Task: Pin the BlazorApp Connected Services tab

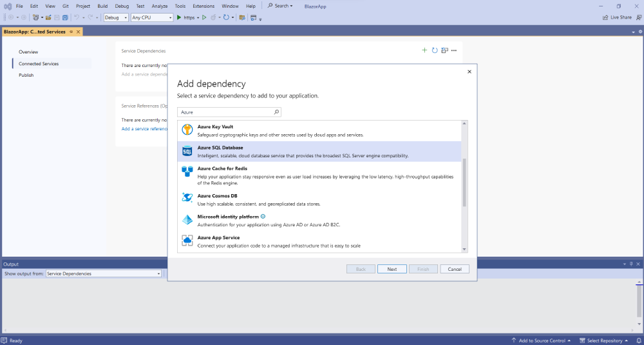Action: (x=71, y=32)
